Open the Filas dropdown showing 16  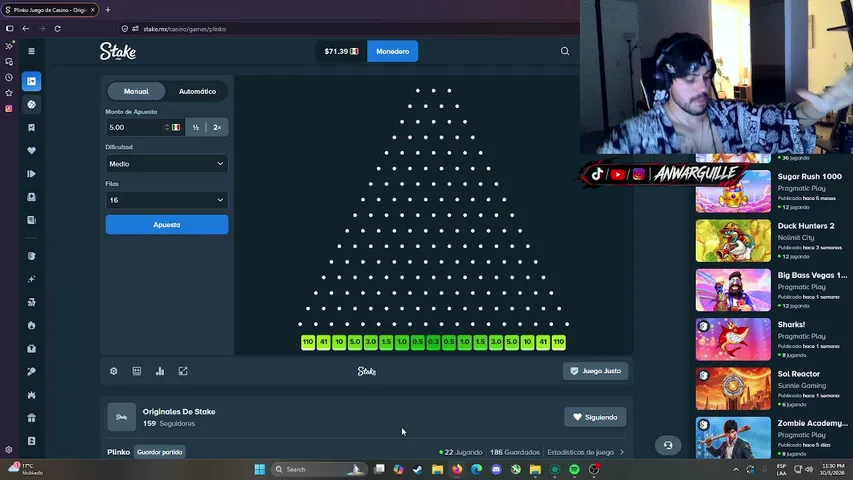click(x=166, y=200)
